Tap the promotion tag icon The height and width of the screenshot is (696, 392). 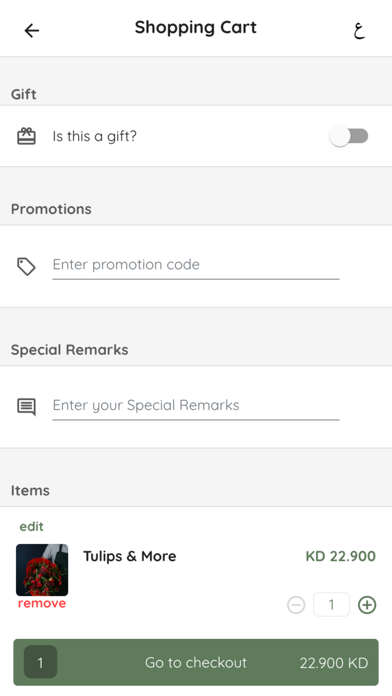click(26, 266)
